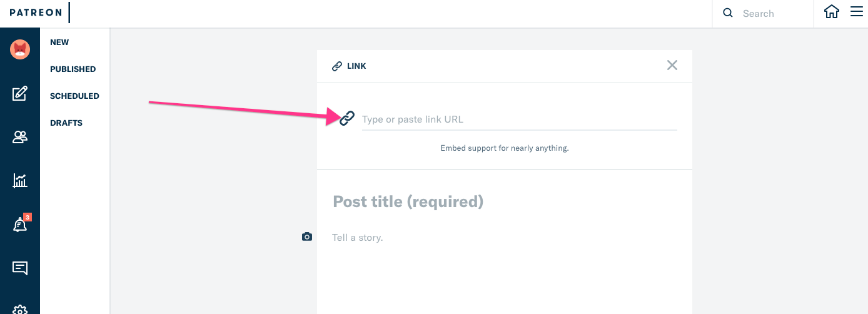Open the settings gear icon
The height and width of the screenshot is (314, 868).
coord(20,309)
